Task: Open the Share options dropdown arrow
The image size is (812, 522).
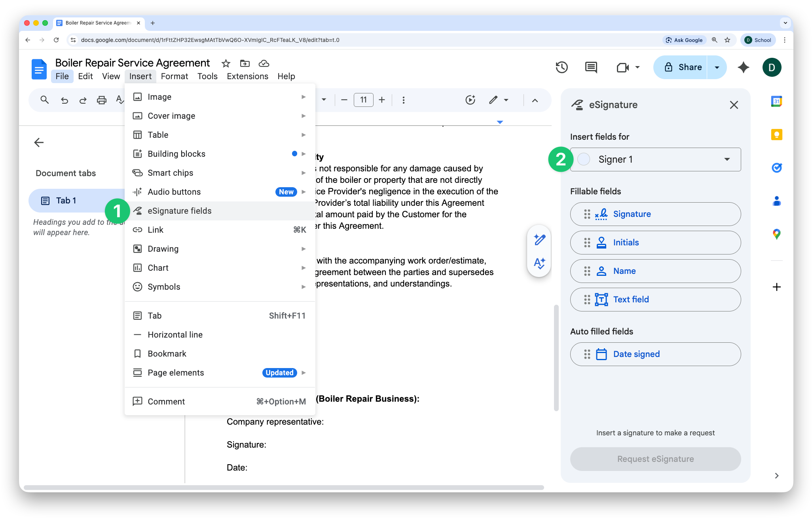Action: pyautogui.click(x=717, y=67)
